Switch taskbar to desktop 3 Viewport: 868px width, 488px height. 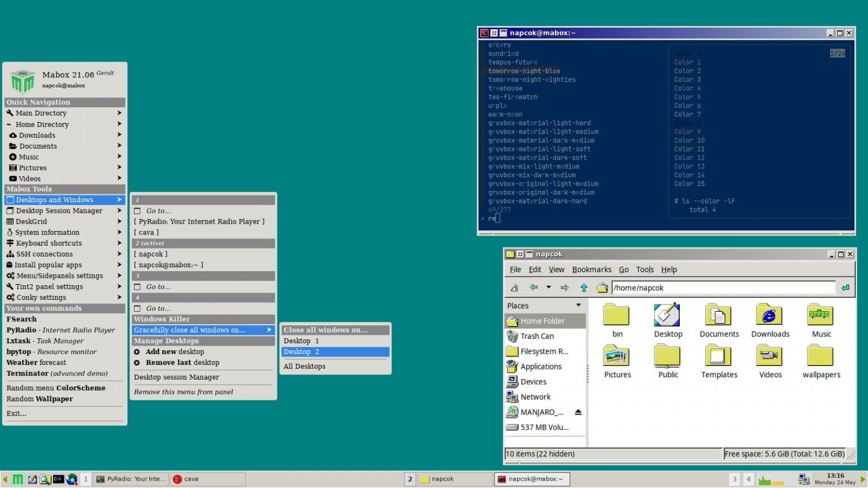[735, 479]
